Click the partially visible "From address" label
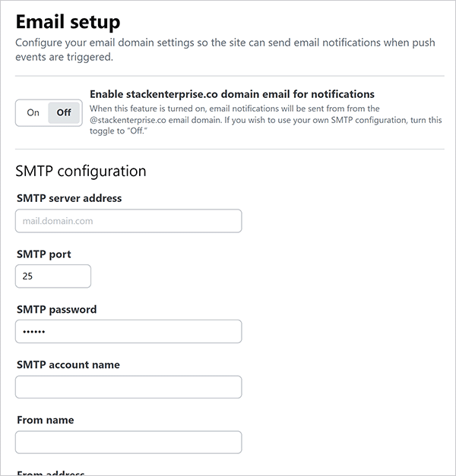Viewport: 456px width, 476px height. (52, 472)
